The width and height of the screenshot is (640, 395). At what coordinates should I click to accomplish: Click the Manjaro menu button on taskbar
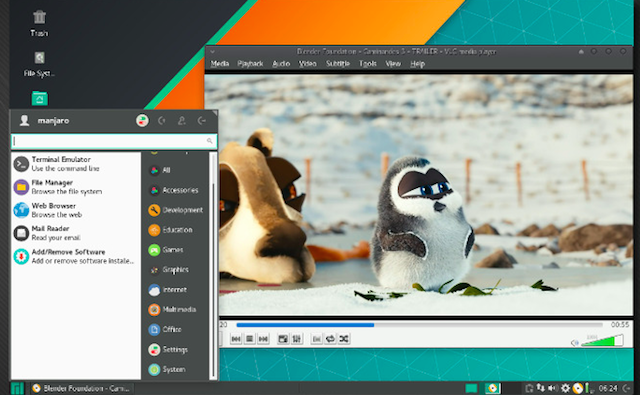17,388
